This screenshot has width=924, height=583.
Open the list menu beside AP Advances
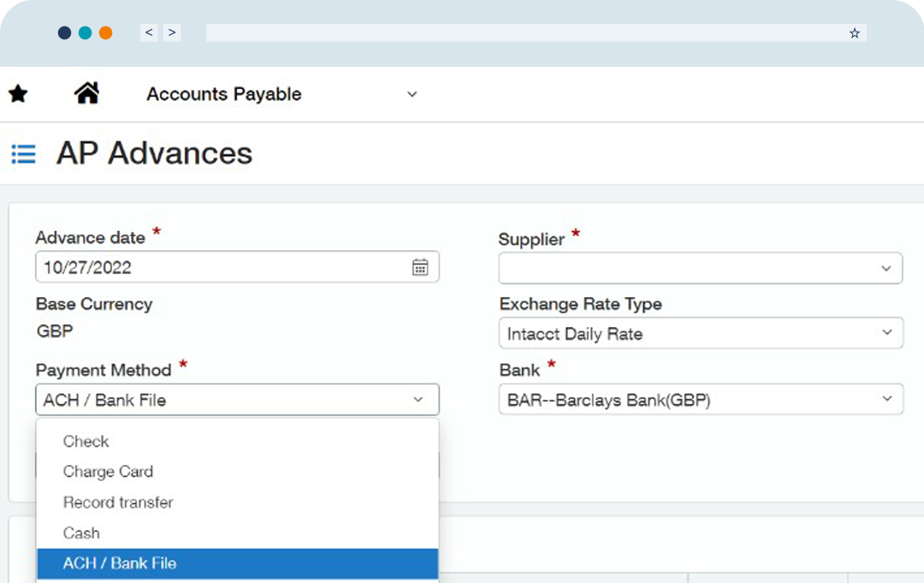[23, 154]
